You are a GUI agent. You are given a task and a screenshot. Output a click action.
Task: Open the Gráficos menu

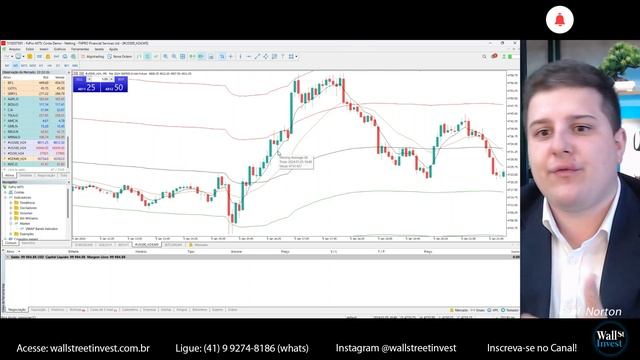pos(60,49)
